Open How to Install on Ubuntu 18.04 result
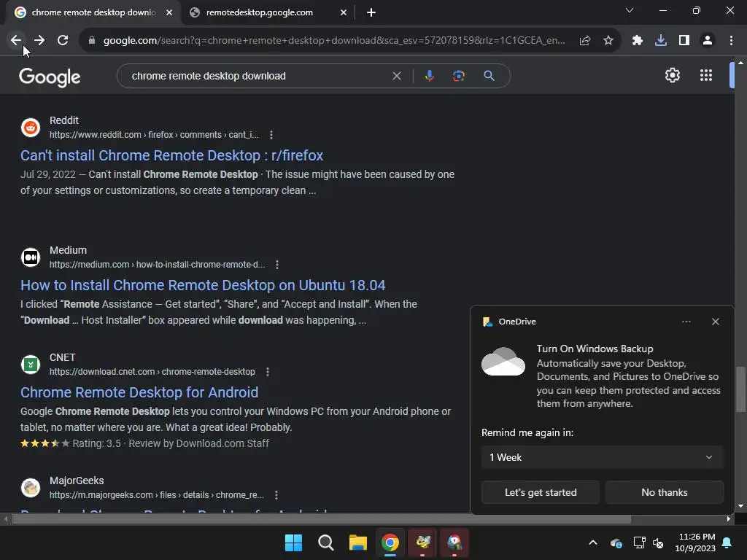 tap(203, 285)
